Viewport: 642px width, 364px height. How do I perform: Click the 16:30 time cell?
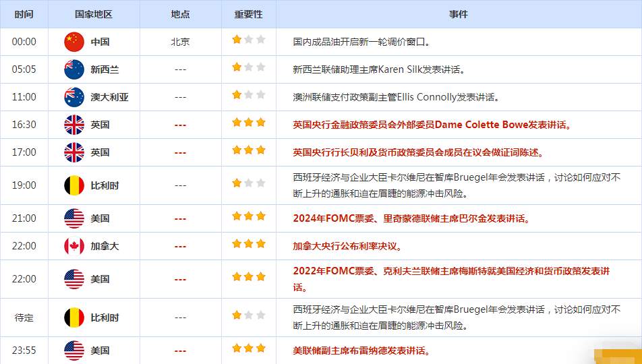point(24,125)
